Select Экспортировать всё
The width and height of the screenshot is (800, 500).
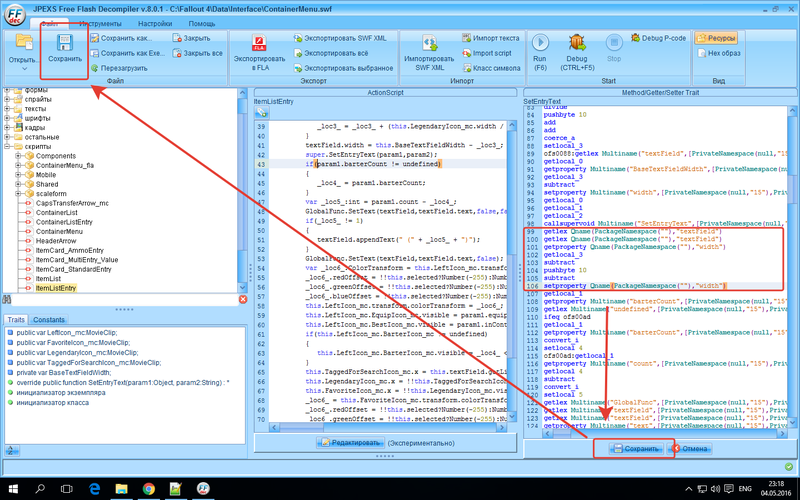(331, 53)
